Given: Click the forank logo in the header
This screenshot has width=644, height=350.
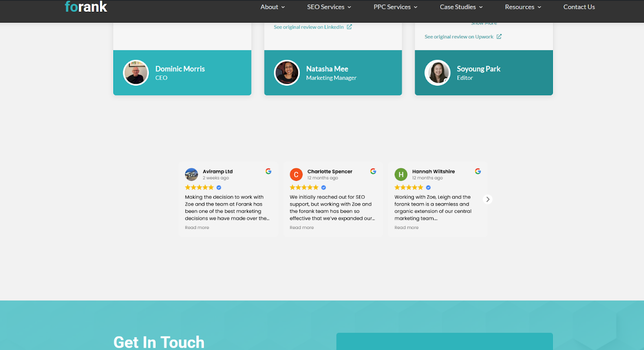Looking at the screenshot, I should [86, 7].
